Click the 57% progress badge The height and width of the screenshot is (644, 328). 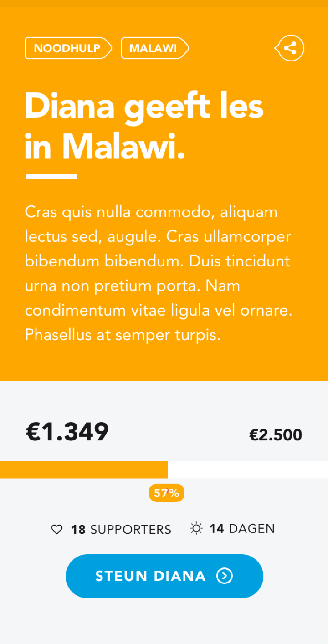tap(166, 493)
